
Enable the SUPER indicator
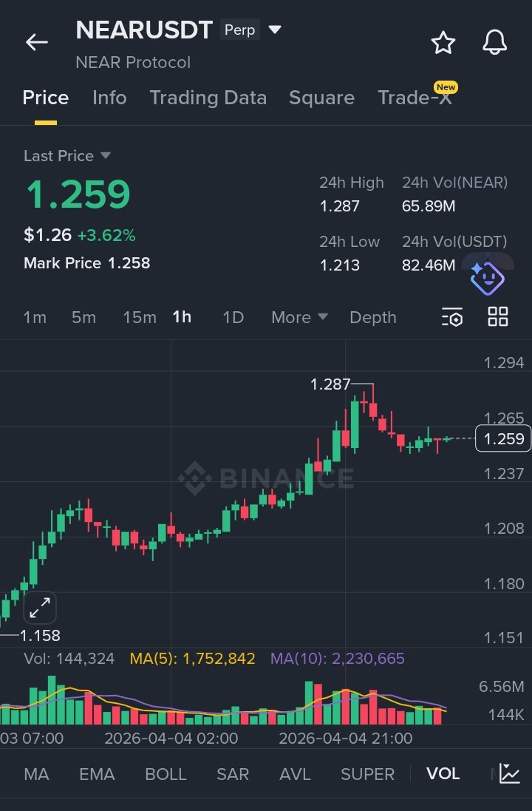[367, 774]
